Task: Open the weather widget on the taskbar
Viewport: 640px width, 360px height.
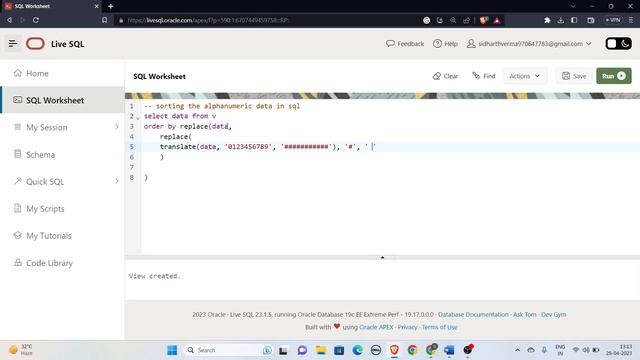Action: coord(20,350)
